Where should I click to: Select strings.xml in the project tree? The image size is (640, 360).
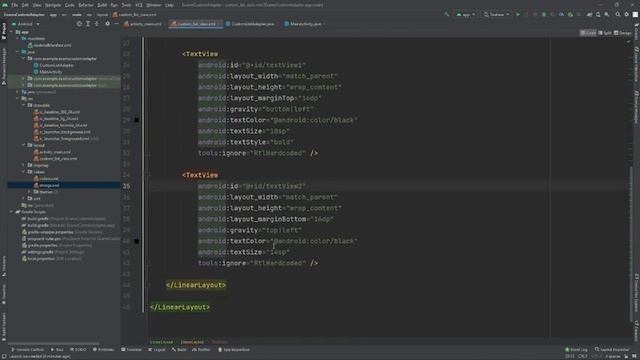(x=49, y=185)
